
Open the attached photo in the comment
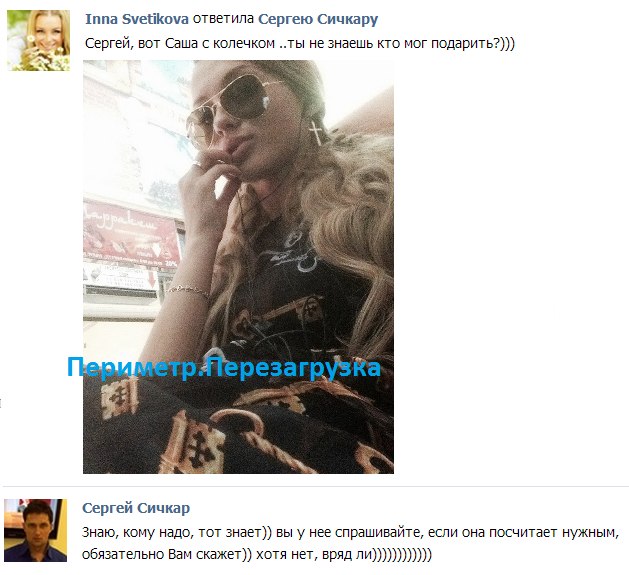tap(238, 267)
